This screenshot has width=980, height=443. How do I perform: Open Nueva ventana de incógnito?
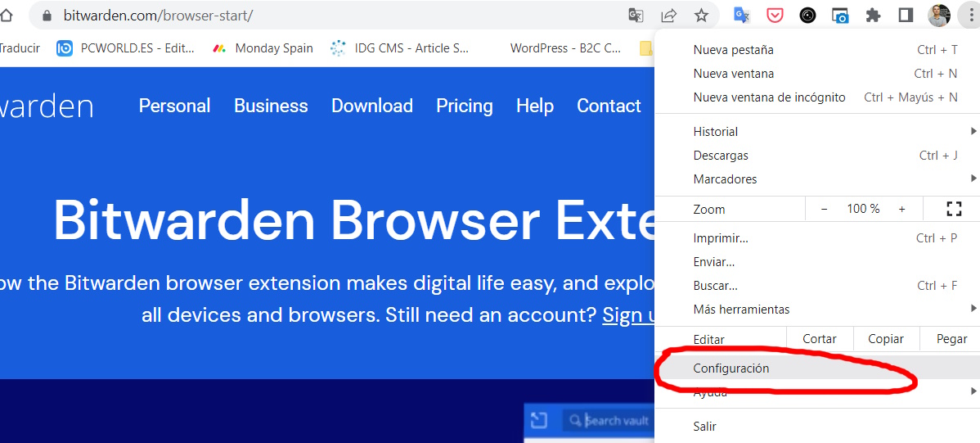(x=817, y=97)
